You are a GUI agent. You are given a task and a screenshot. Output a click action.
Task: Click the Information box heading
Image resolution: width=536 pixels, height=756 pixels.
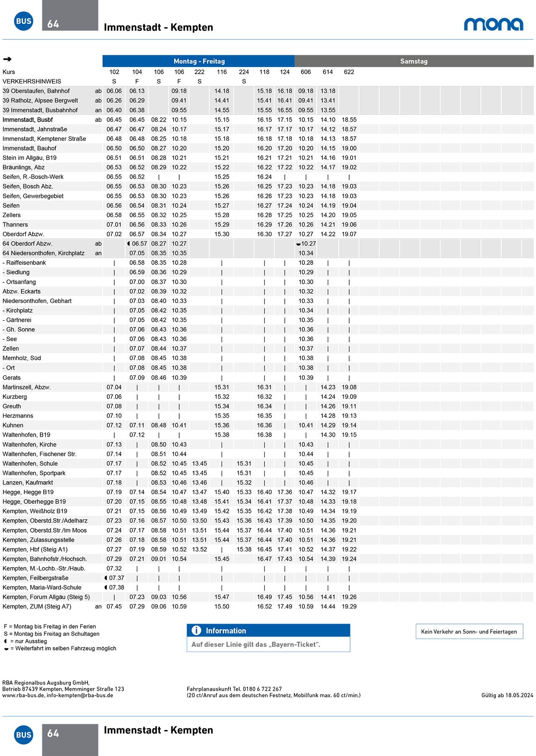(x=268, y=630)
